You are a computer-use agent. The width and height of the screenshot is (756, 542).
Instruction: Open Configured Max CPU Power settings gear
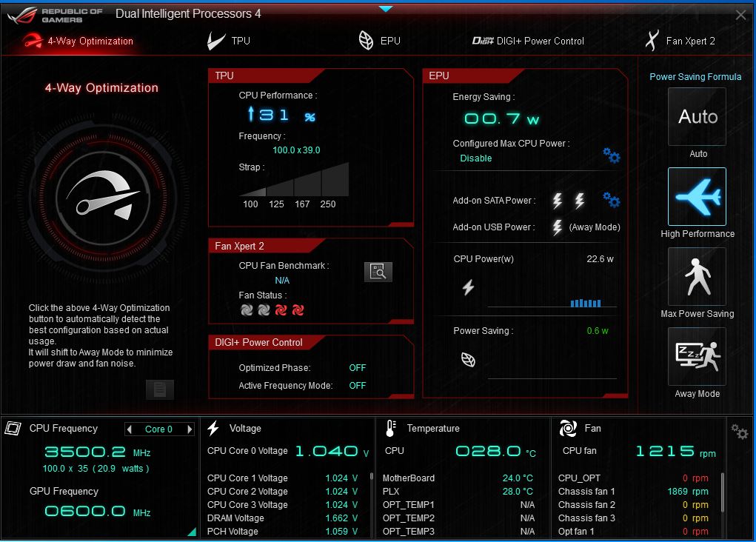pyautogui.click(x=612, y=155)
